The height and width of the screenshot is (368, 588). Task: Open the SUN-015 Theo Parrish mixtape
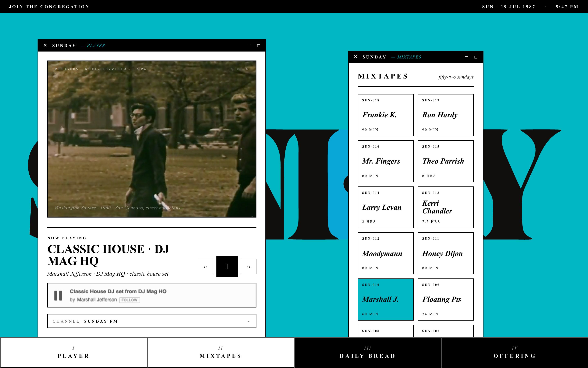point(445,161)
